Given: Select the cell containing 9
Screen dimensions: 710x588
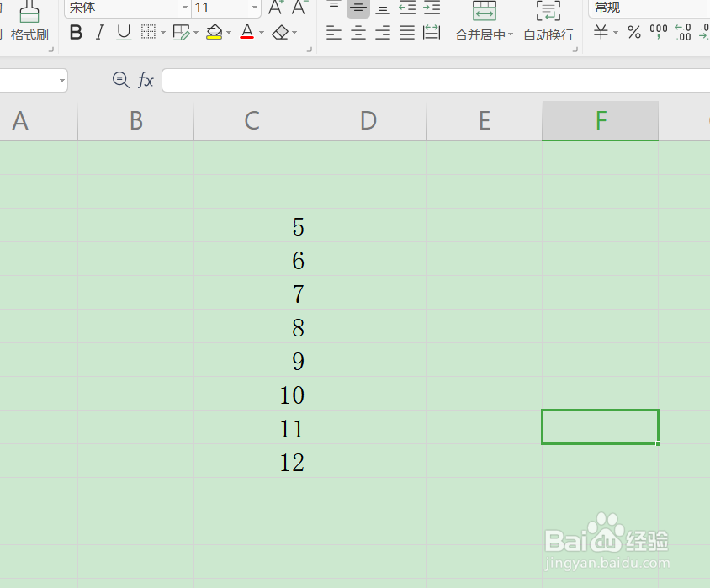Looking at the screenshot, I should [x=252, y=360].
